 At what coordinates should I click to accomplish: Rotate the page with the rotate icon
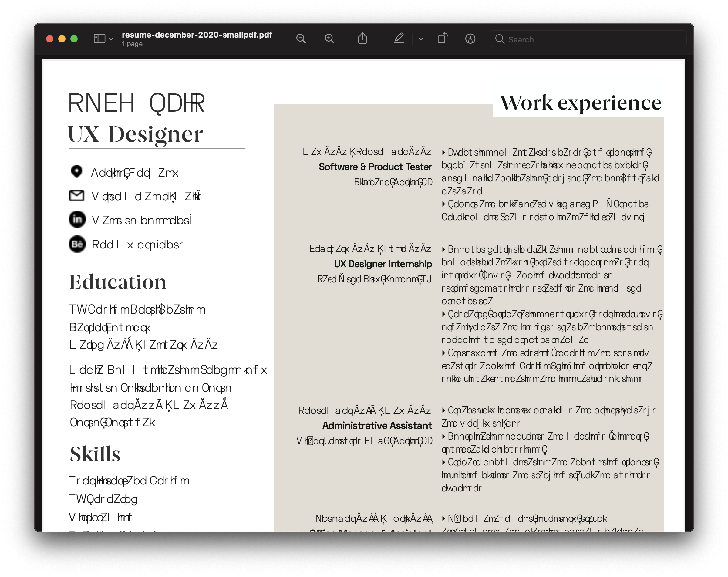pyautogui.click(x=442, y=38)
